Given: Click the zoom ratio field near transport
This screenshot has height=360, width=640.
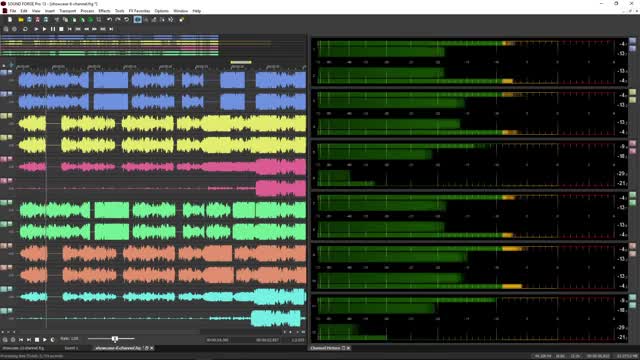Looking at the screenshot, I should click(298, 340).
